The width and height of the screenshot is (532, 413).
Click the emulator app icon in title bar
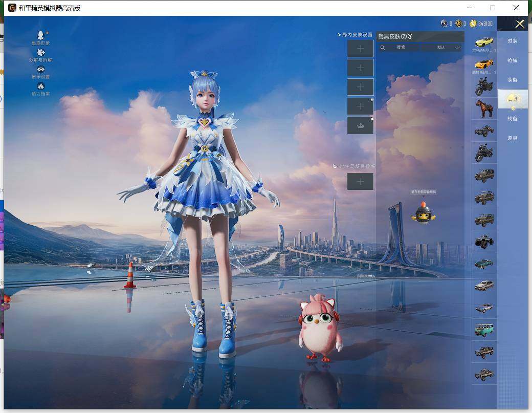12,8
